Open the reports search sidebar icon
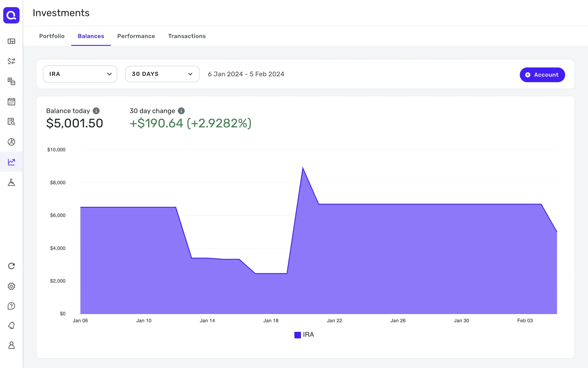The width and height of the screenshot is (588, 368). pyautogui.click(x=11, y=122)
